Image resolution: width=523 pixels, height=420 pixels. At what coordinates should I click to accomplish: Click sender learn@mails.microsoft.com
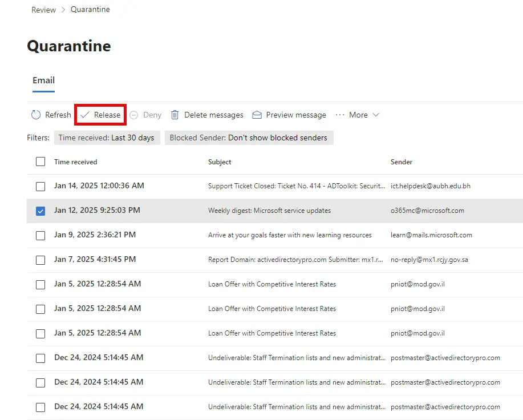[431, 235]
